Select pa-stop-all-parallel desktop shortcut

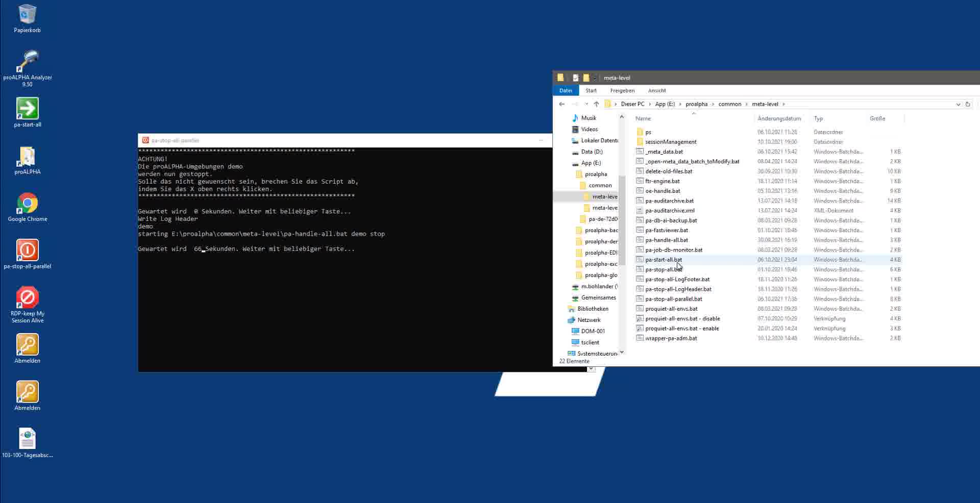tap(27, 254)
